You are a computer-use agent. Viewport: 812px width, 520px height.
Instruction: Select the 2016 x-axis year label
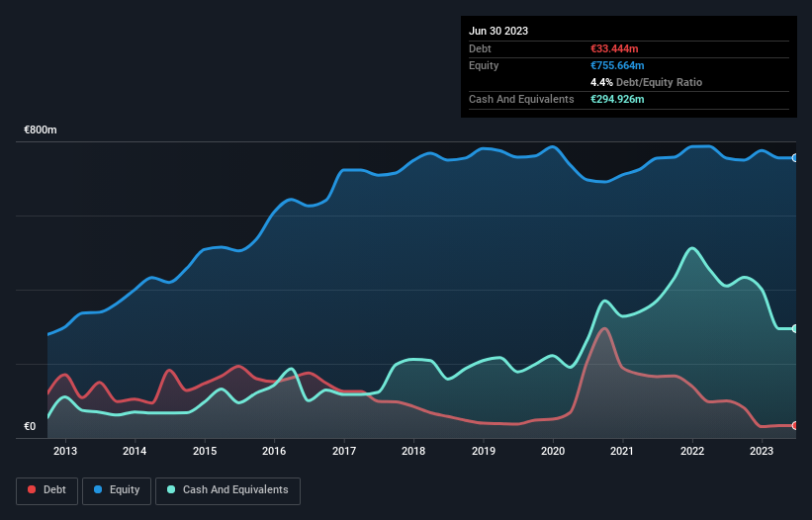[x=274, y=452]
